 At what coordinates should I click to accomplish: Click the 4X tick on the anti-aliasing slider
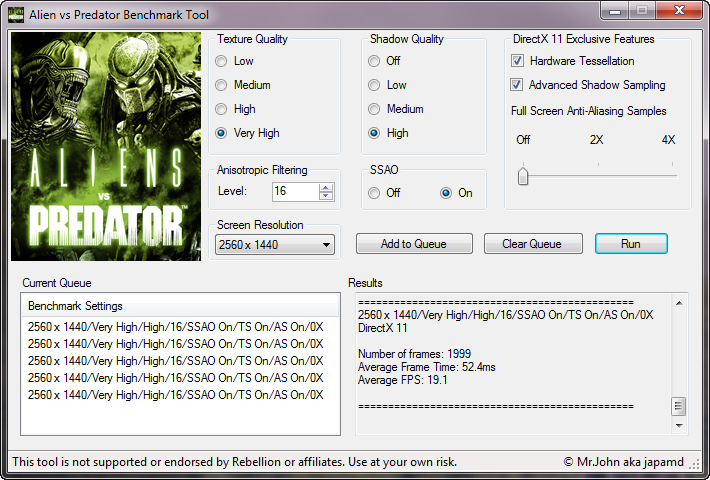tap(672, 165)
